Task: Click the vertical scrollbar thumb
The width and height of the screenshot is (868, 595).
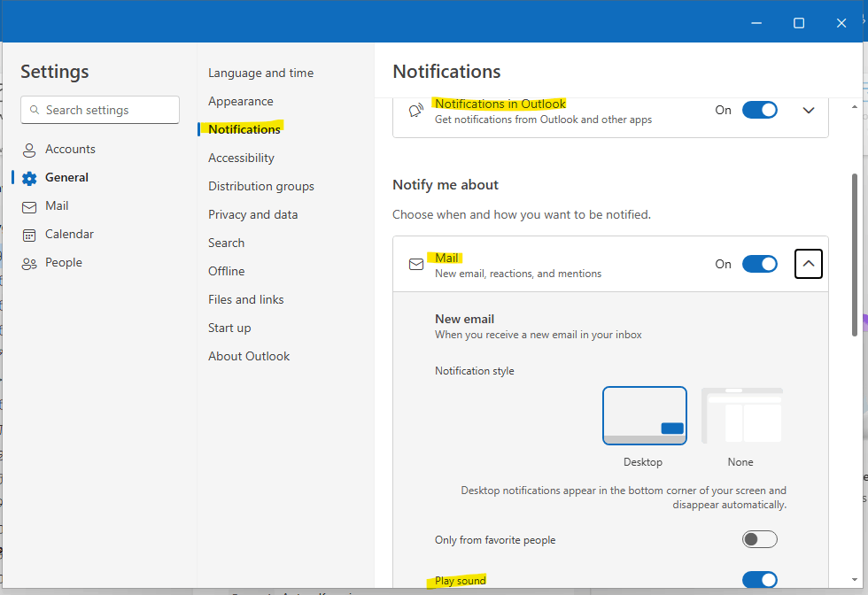Action: (x=854, y=255)
